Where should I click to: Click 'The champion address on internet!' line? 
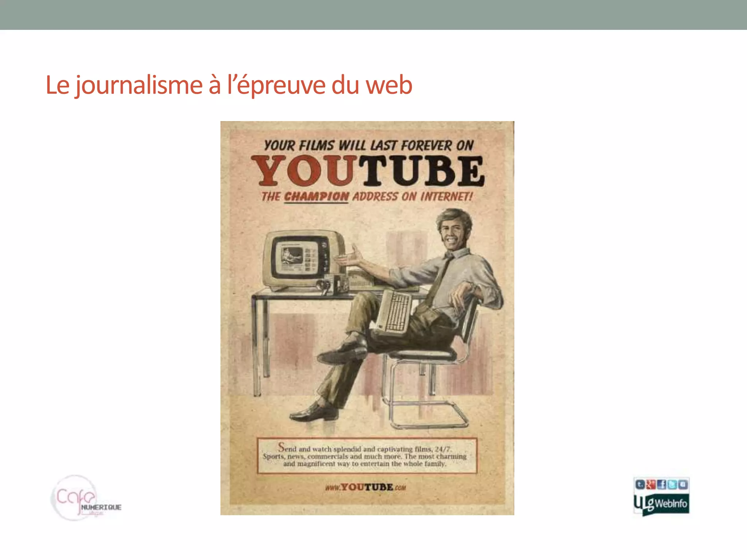click(x=367, y=197)
